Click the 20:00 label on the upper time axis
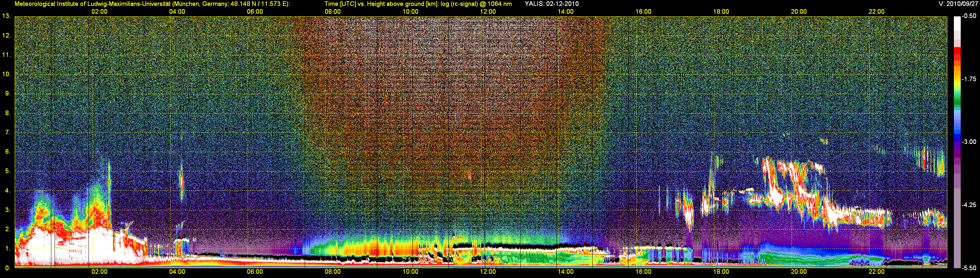Screen dimensions: 980x278 pyautogui.click(x=799, y=12)
